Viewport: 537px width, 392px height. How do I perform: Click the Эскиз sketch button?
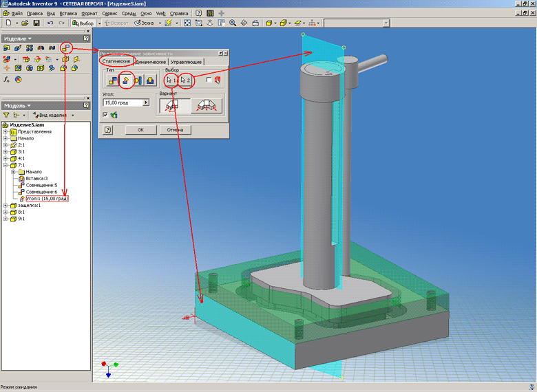click(144, 23)
